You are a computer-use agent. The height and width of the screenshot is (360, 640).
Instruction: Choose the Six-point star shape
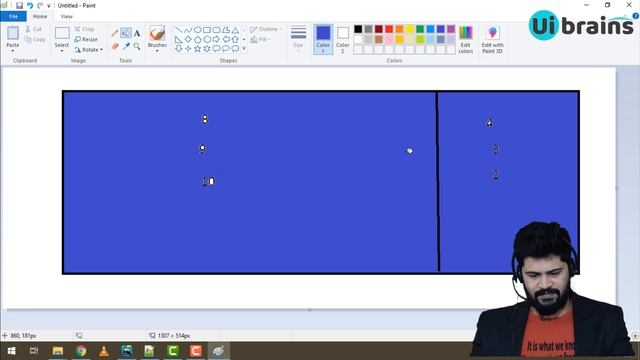207,49
